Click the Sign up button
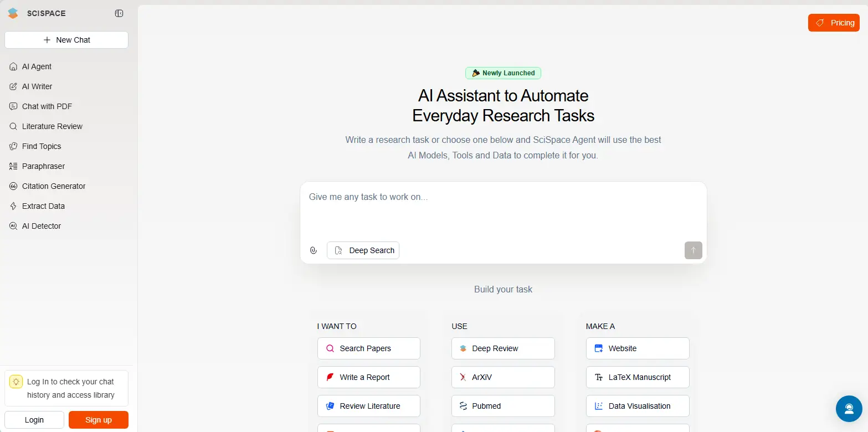The width and height of the screenshot is (868, 432). pos(99,420)
